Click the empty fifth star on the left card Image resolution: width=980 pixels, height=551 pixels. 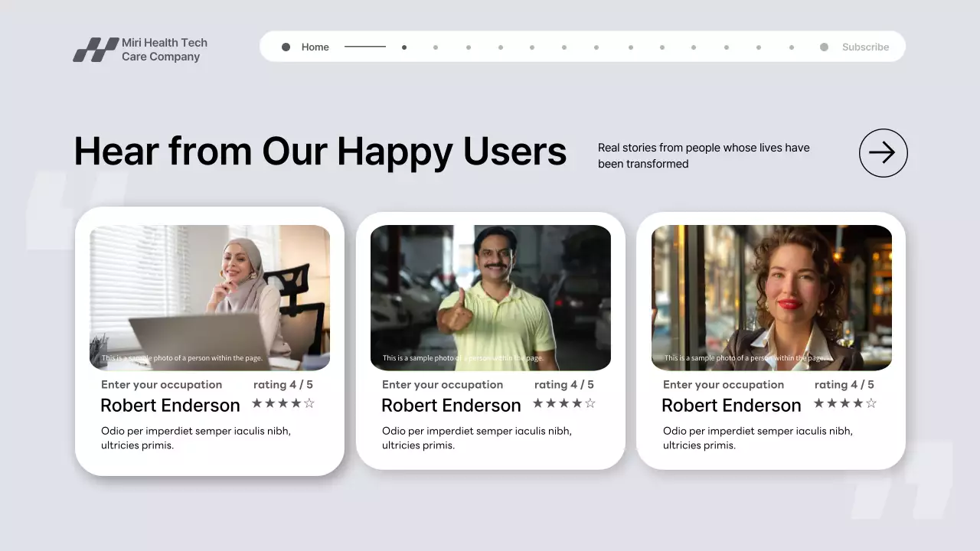click(311, 402)
